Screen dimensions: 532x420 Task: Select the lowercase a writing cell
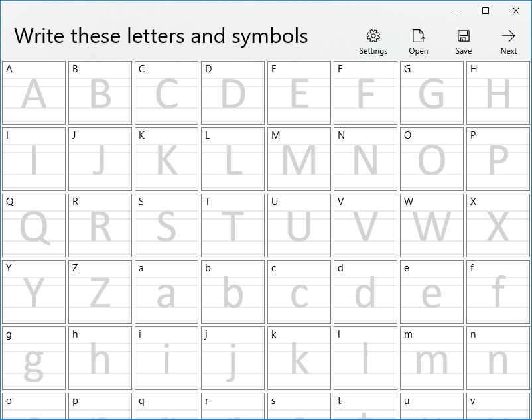166,292
